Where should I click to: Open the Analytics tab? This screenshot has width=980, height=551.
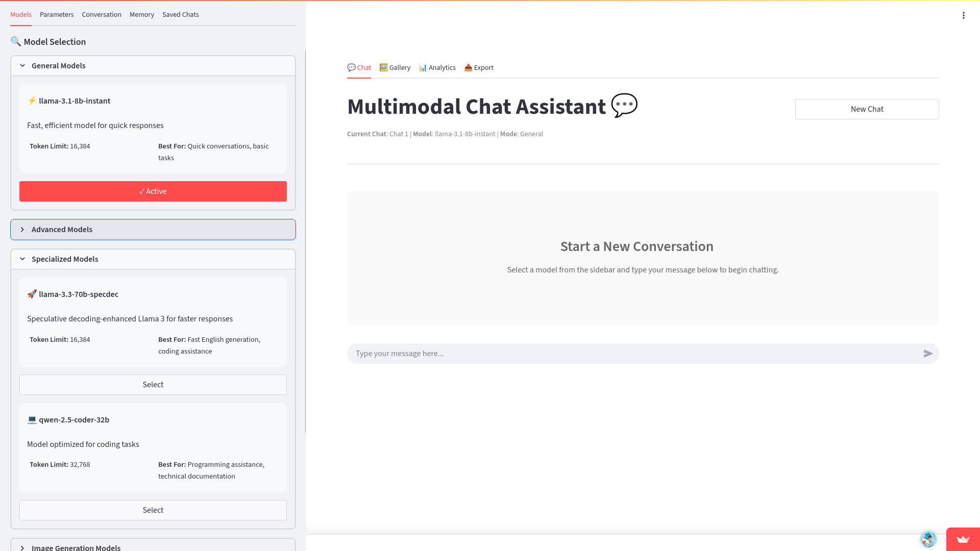[437, 68]
